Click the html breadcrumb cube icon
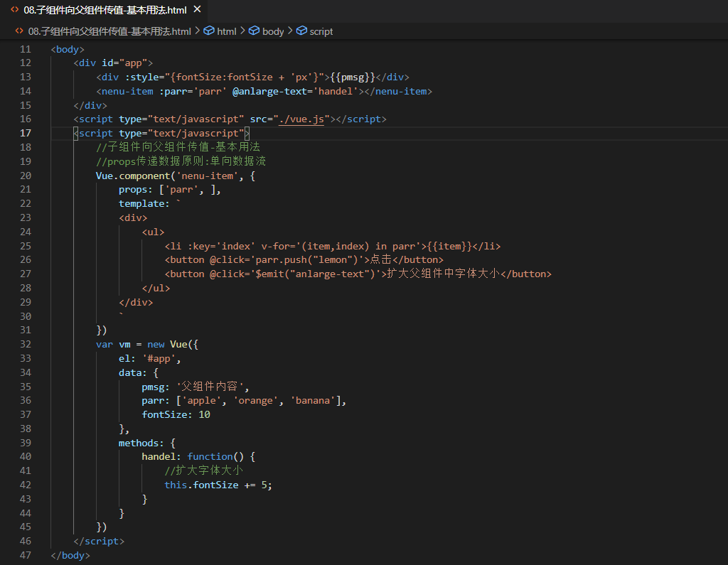728x565 pixels. click(209, 31)
